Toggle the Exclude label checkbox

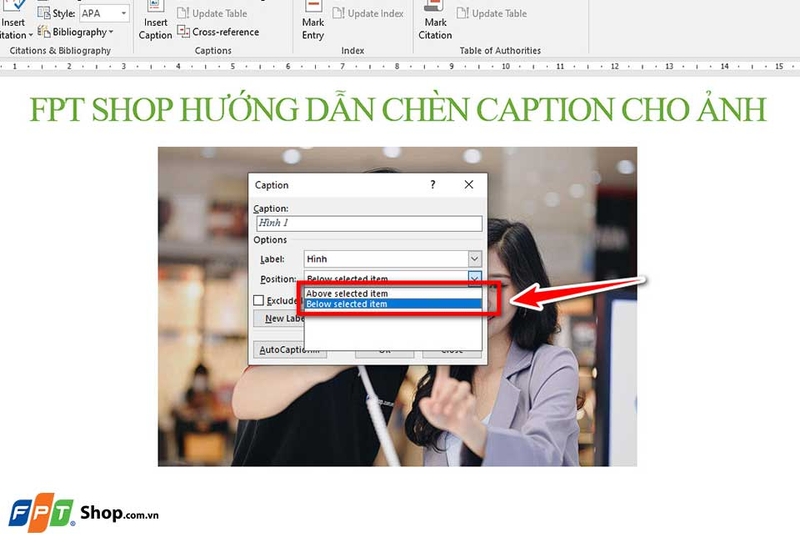coord(259,300)
